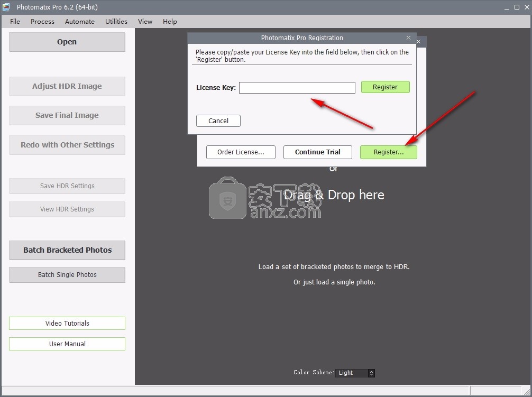Open the Process menu

pos(42,21)
